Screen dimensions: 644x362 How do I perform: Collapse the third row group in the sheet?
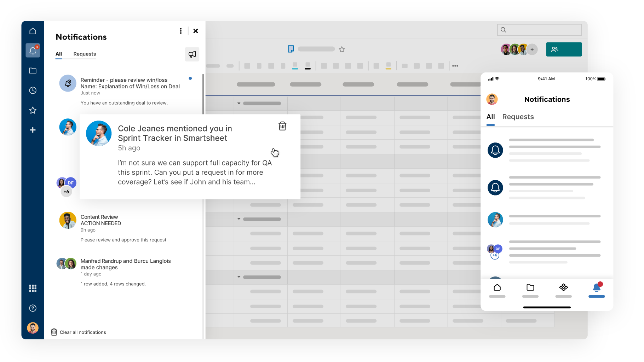coord(239,277)
